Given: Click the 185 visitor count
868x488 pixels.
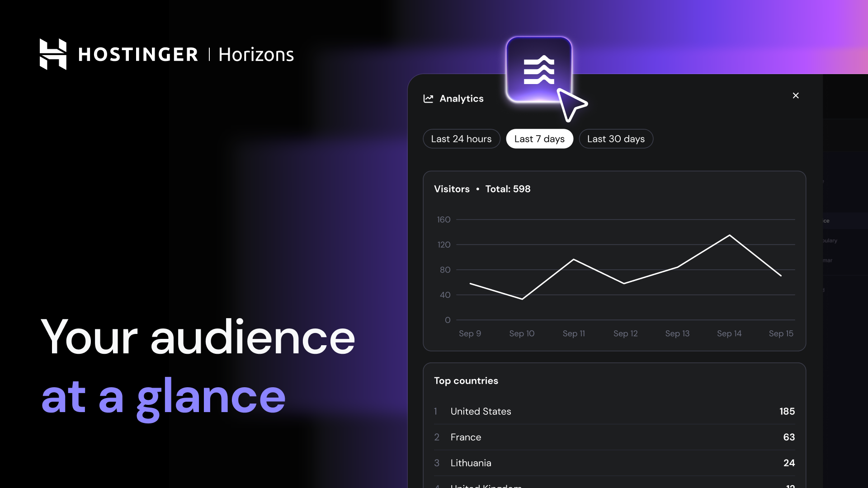Looking at the screenshot, I should click(787, 411).
